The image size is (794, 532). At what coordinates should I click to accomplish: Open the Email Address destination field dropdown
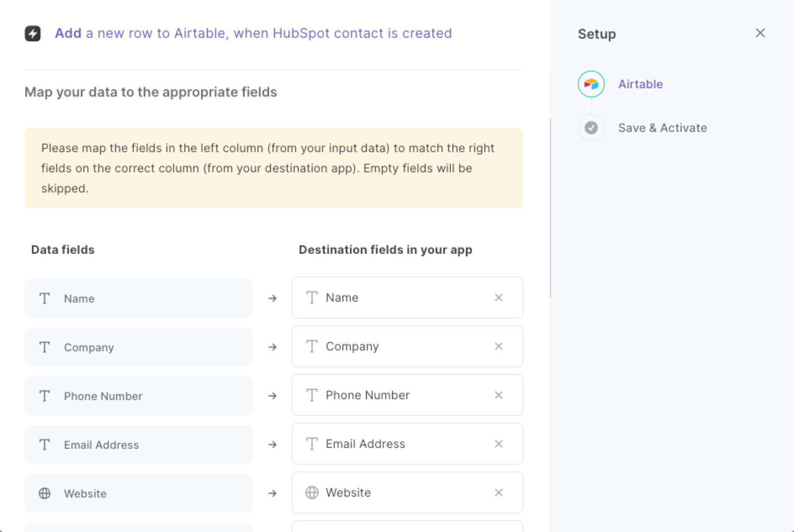407,444
